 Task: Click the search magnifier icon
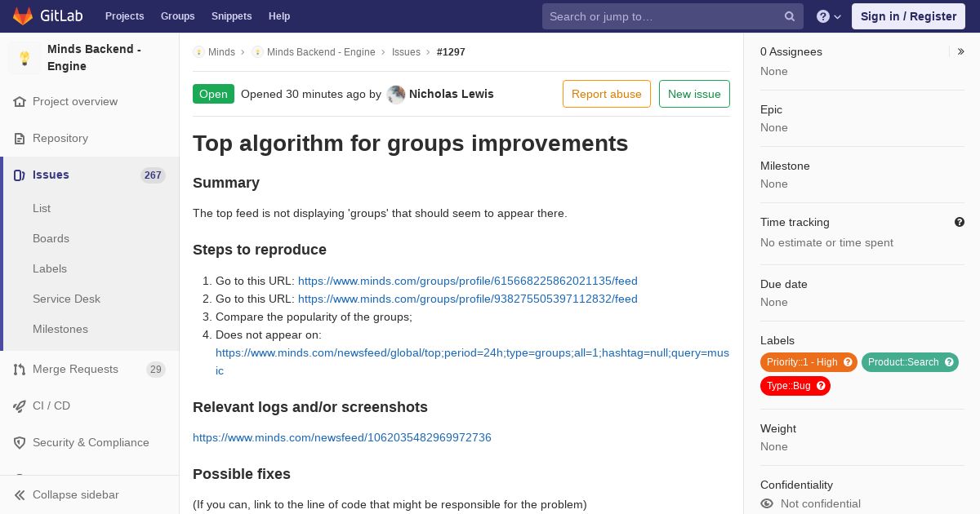tap(790, 16)
